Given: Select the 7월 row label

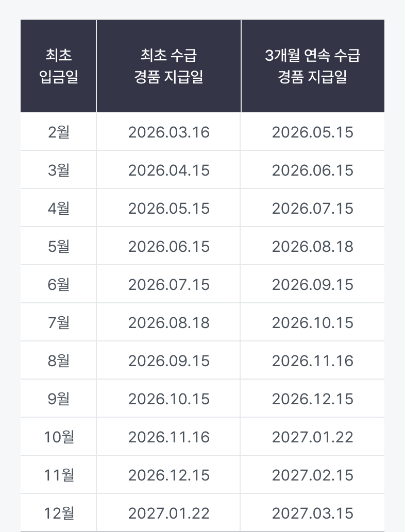Looking at the screenshot, I should 58,322.
